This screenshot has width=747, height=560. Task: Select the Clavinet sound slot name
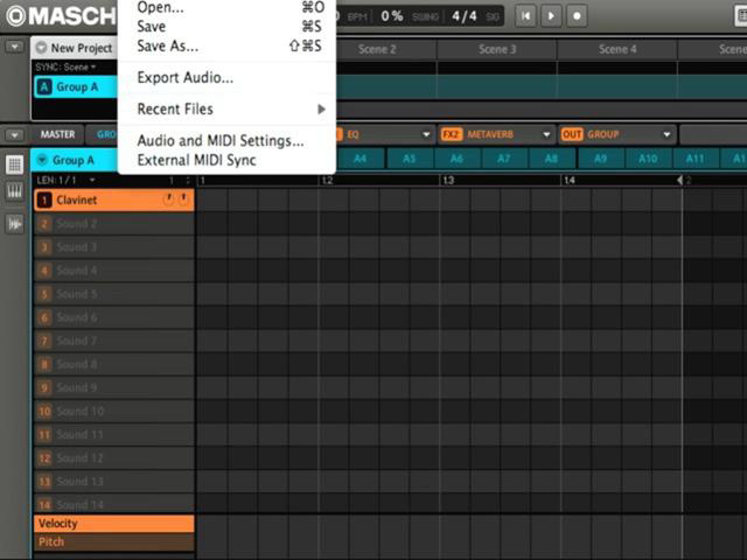[x=77, y=200]
